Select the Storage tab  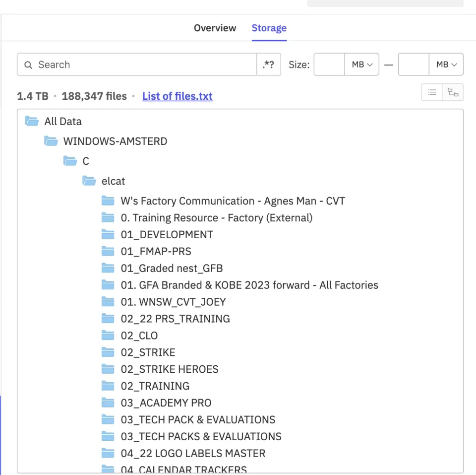[269, 28]
